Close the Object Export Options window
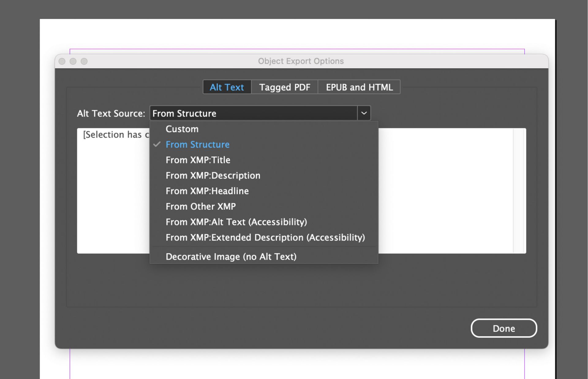The width and height of the screenshot is (588, 379). 62,61
